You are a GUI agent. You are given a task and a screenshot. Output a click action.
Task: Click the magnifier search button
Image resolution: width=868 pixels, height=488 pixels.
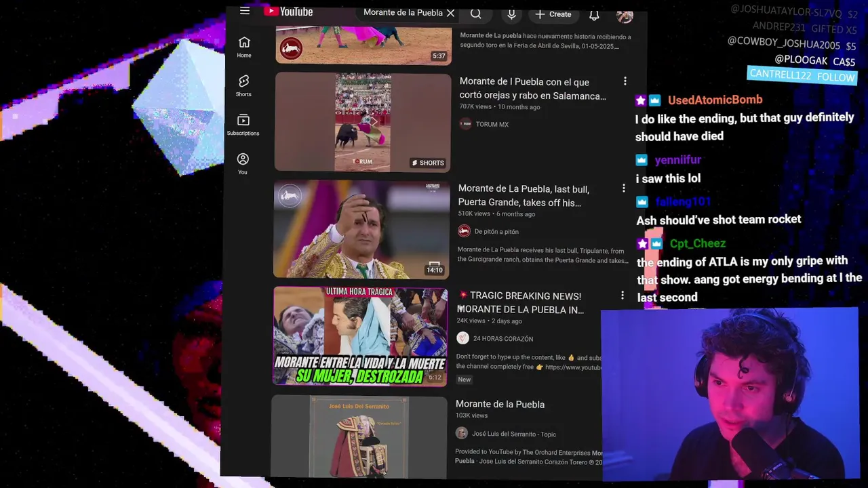[476, 14]
